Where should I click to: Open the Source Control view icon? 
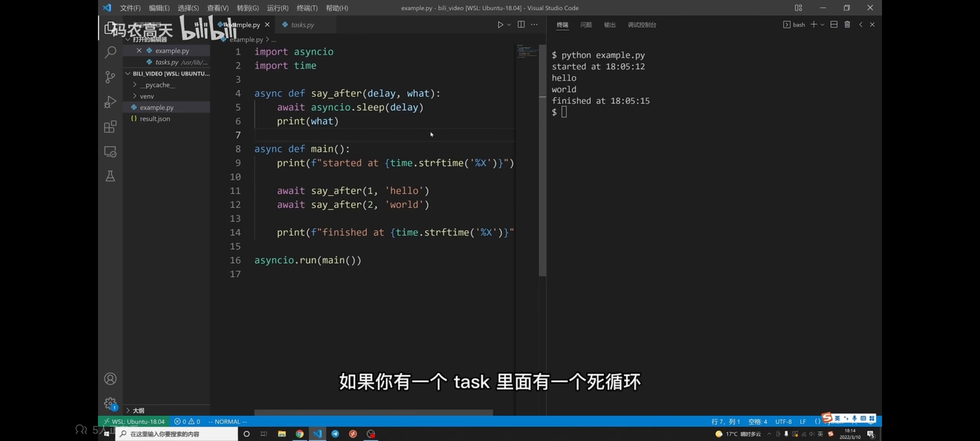[x=110, y=77]
